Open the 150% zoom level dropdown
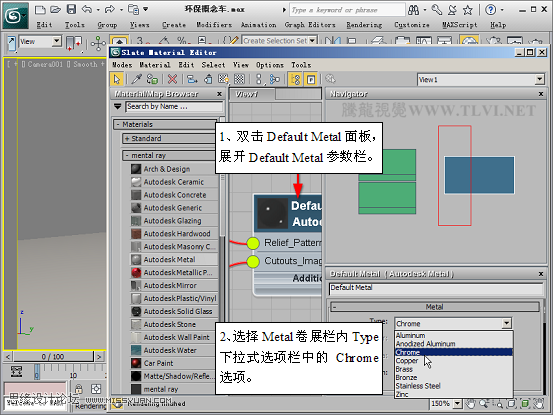The width and height of the screenshot is (553, 415). (457, 403)
